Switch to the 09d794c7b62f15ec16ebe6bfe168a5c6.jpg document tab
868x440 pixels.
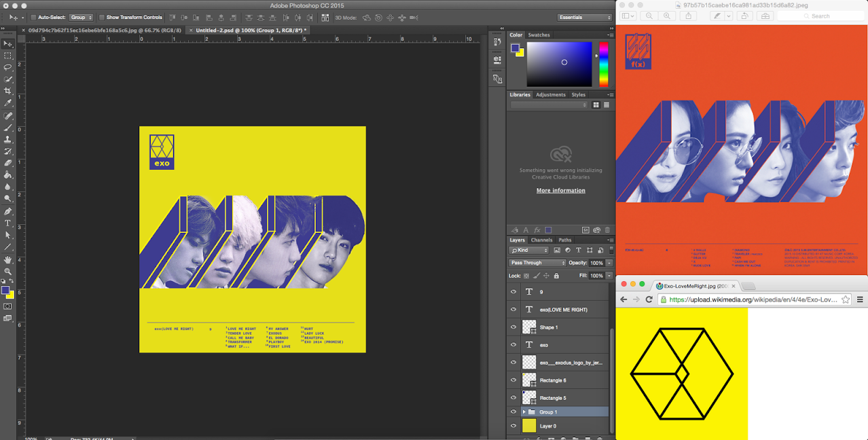point(105,30)
